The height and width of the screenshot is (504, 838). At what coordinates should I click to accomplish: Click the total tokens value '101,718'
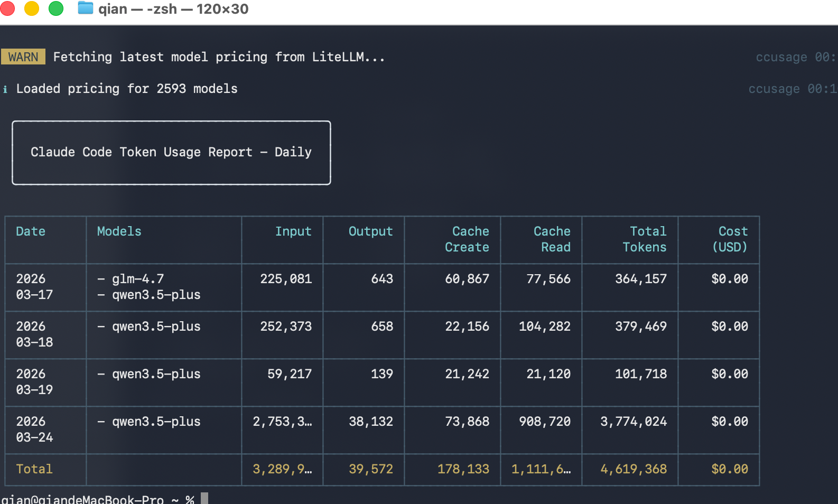point(641,374)
